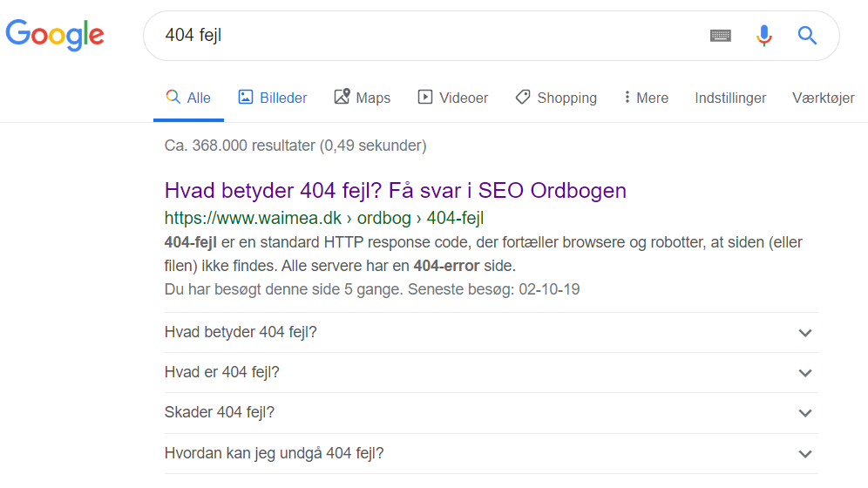The height and width of the screenshot is (488, 868).
Task: Click the Maps pin icon
Action: [342, 98]
